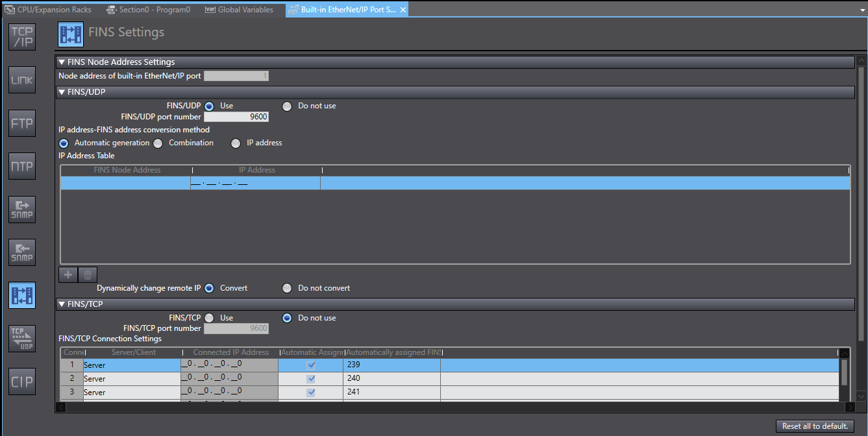Click the delete trash icon under IP Address Table
This screenshot has height=436, width=868.
[x=88, y=274]
